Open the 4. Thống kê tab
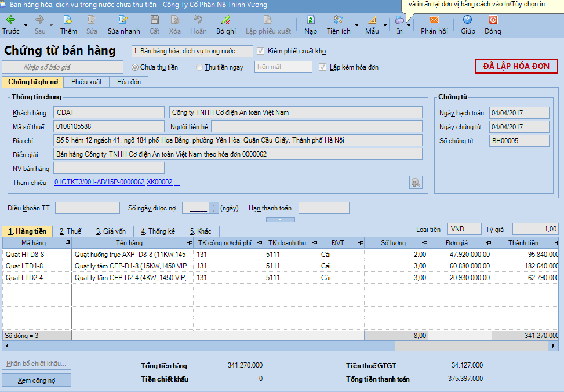This screenshot has height=392, width=564. coord(158,231)
